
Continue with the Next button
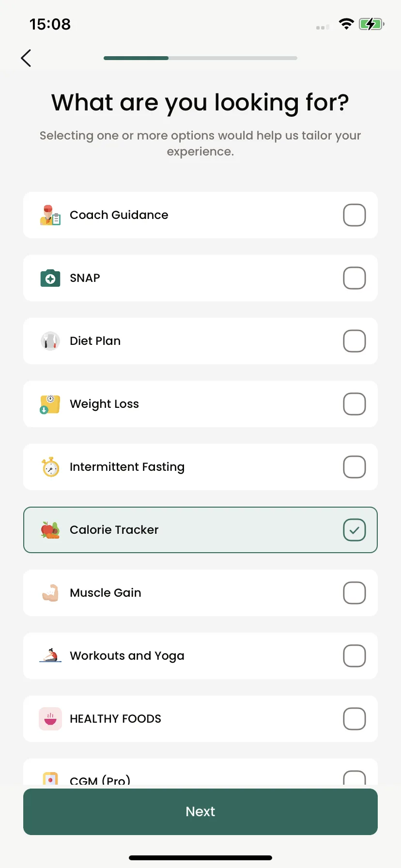click(x=200, y=812)
